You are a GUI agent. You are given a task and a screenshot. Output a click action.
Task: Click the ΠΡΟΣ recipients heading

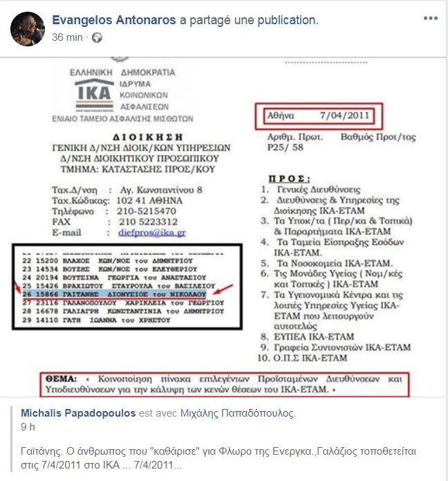(x=289, y=179)
